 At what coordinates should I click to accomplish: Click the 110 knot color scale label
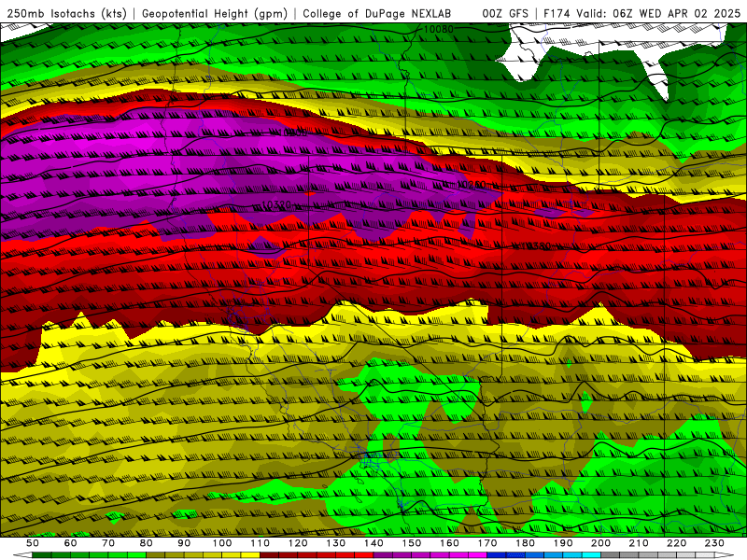[x=260, y=543]
